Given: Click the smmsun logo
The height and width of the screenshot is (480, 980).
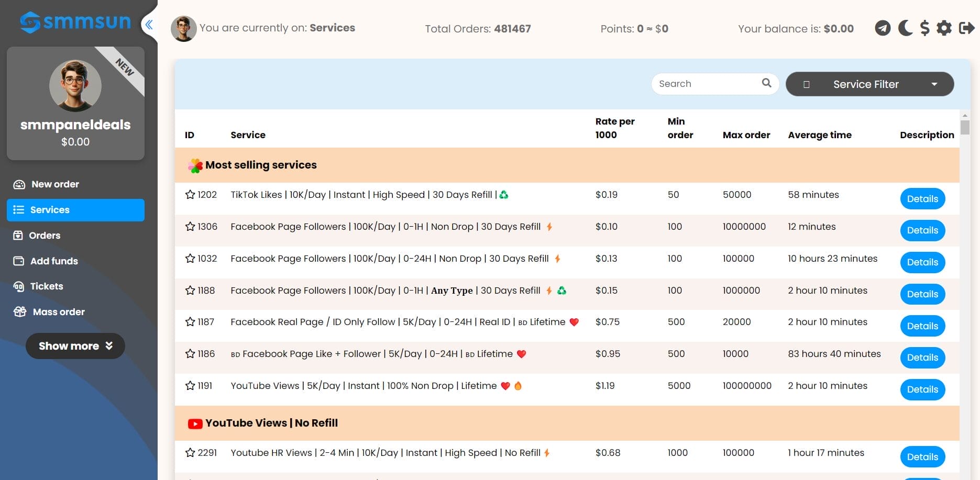Looking at the screenshot, I should pyautogui.click(x=75, y=22).
